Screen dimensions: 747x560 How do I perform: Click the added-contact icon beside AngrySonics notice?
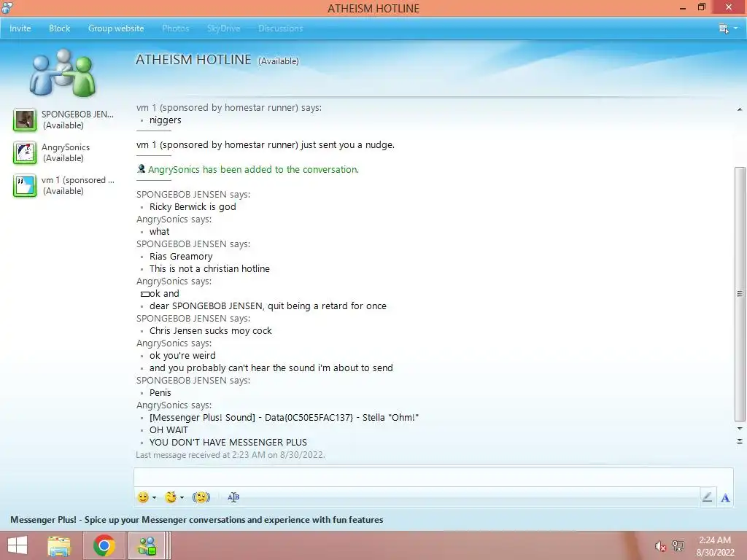141,168
